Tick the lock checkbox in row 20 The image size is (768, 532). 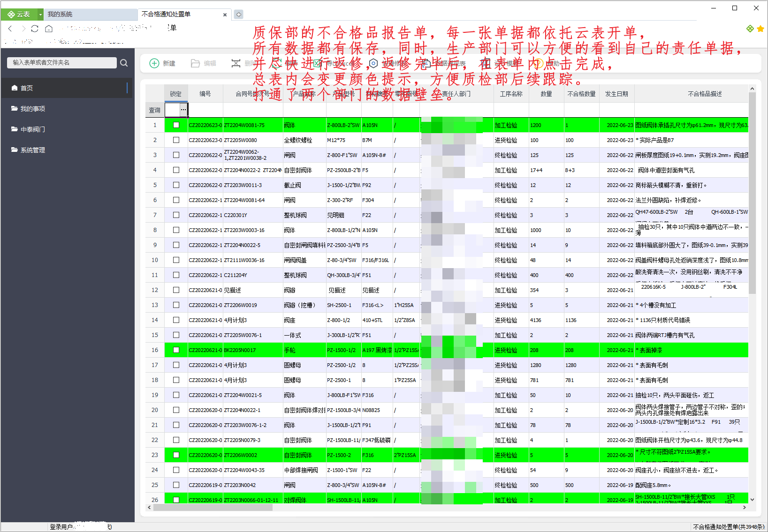[176, 410]
